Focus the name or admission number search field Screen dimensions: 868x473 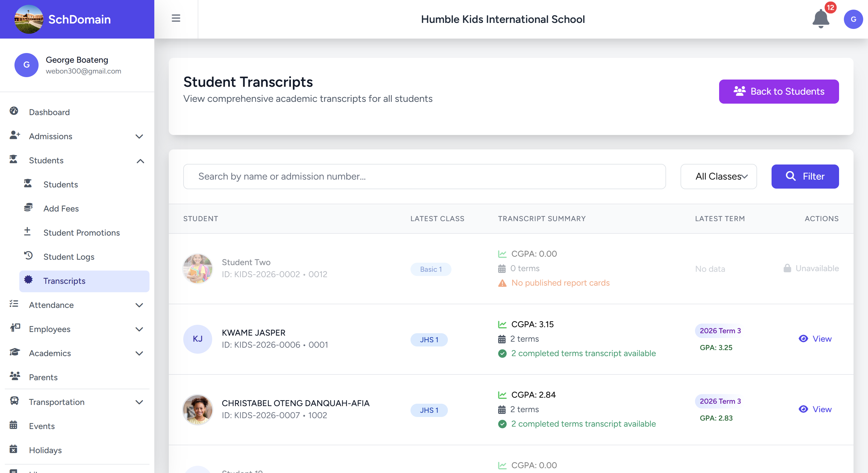click(424, 176)
